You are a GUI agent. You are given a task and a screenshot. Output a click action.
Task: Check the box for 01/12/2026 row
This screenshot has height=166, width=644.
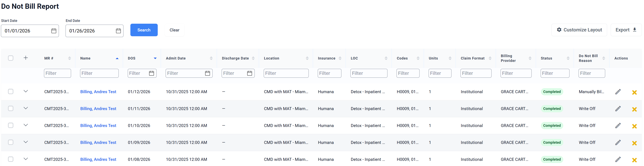click(x=11, y=92)
